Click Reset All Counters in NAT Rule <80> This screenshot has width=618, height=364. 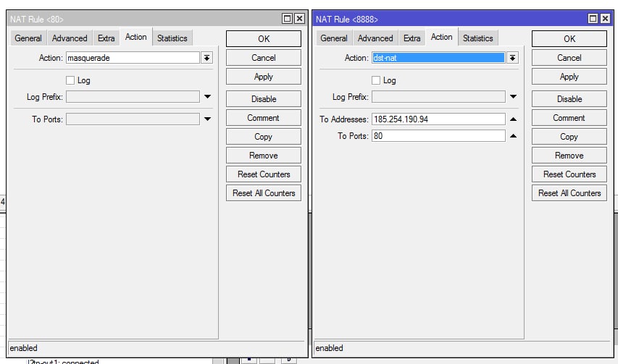click(x=264, y=193)
